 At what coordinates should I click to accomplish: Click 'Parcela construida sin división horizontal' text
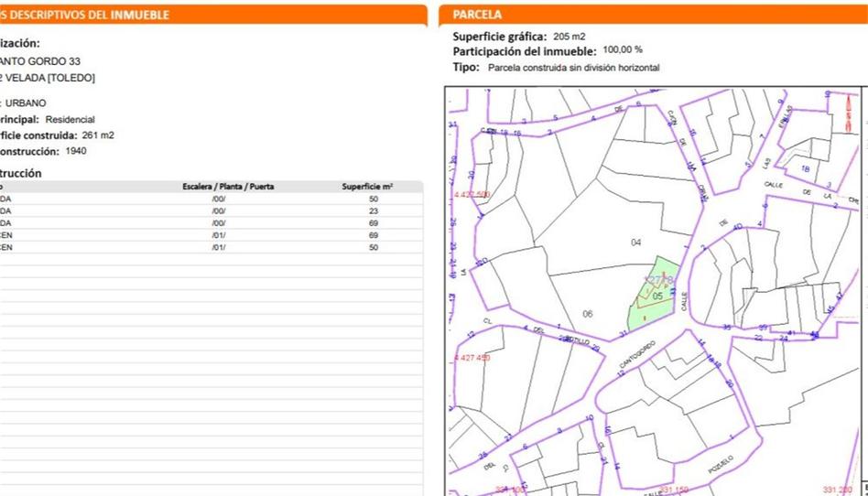coord(573,68)
